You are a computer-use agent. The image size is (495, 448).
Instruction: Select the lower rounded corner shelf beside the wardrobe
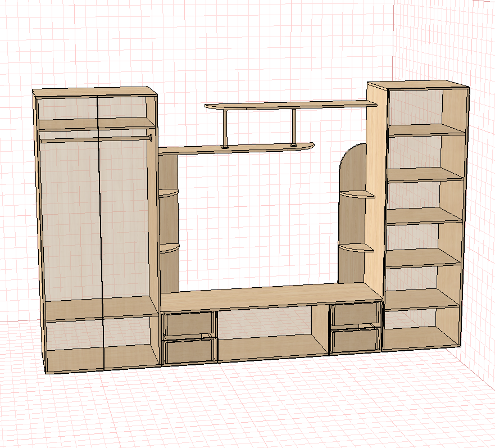[169, 248]
